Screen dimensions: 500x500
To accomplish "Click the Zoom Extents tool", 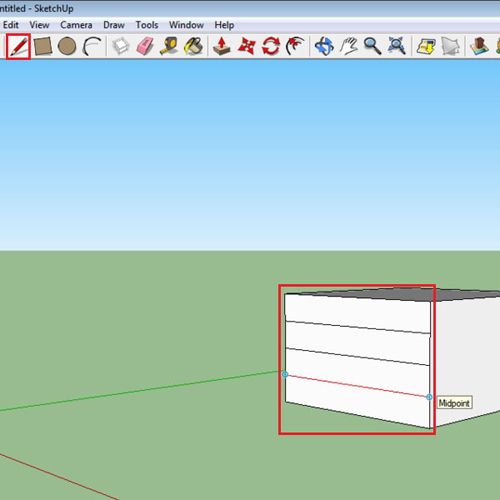I will [x=397, y=46].
